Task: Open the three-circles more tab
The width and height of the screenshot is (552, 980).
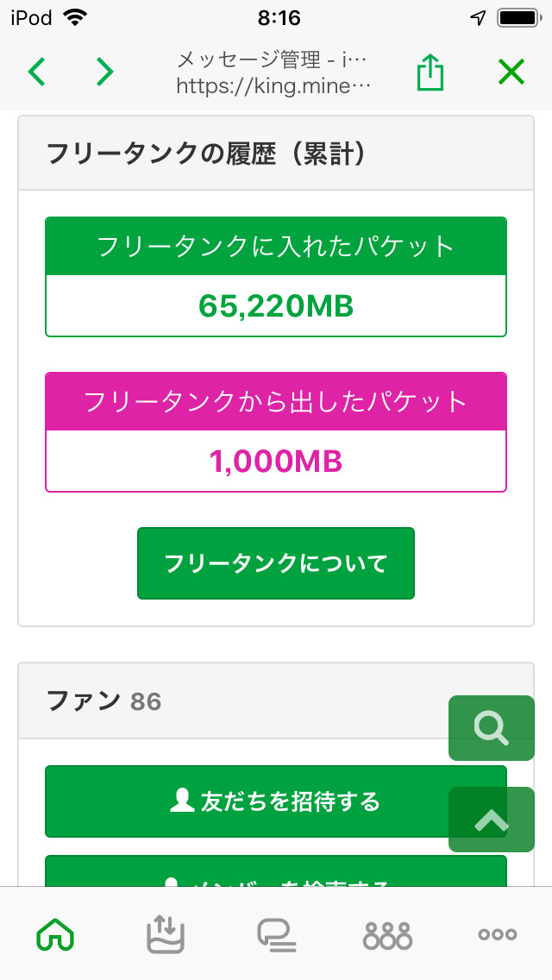Action: pyautogui.click(x=498, y=934)
